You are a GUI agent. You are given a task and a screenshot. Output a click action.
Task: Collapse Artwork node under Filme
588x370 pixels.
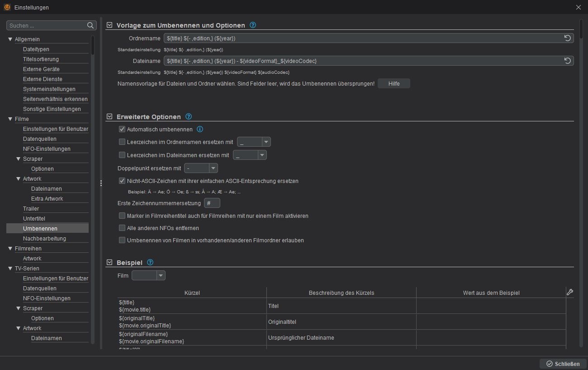point(19,179)
